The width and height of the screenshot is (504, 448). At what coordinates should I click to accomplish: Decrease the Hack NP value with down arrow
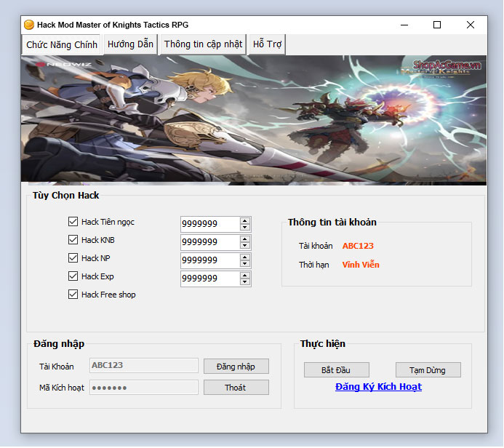(245, 263)
